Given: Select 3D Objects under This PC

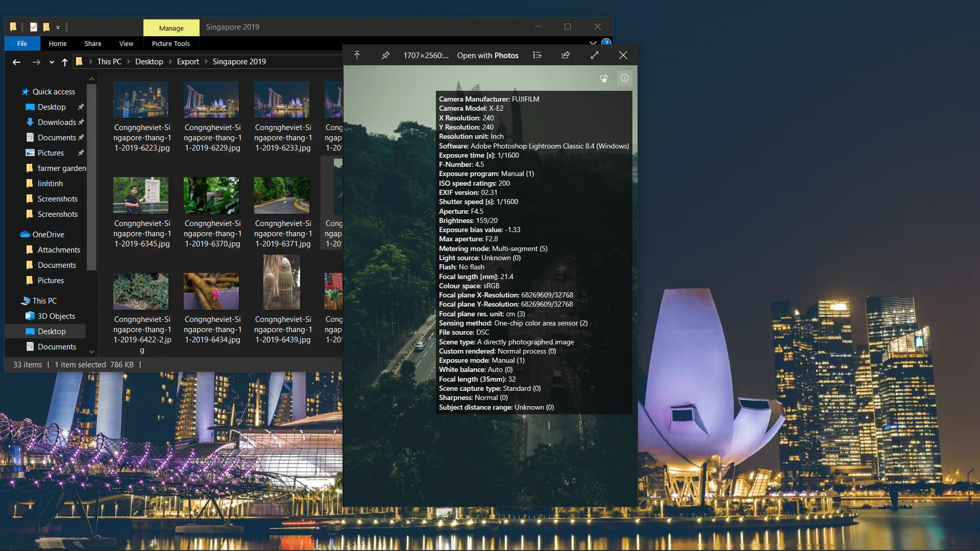Looking at the screenshot, I should point(56,316).
